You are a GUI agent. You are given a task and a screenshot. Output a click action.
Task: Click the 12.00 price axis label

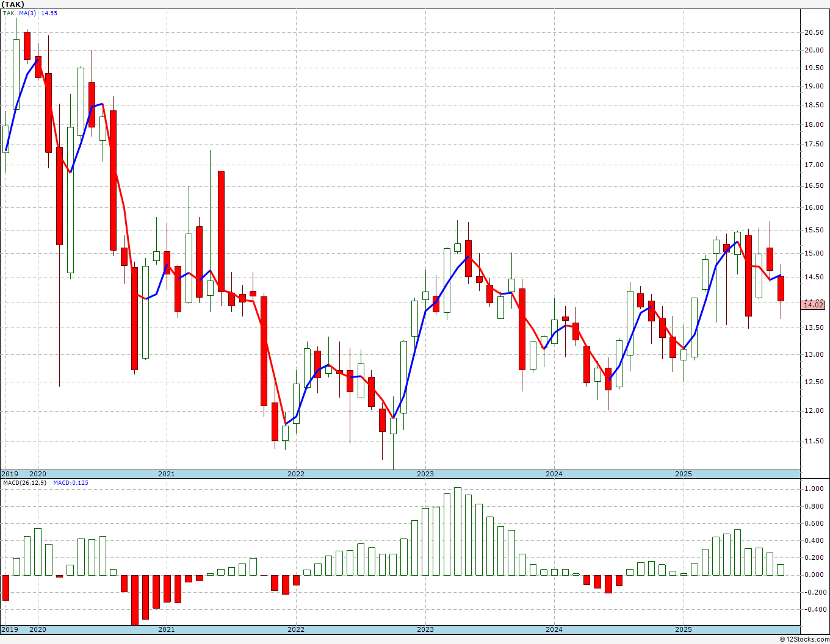(x=813, y=411)
